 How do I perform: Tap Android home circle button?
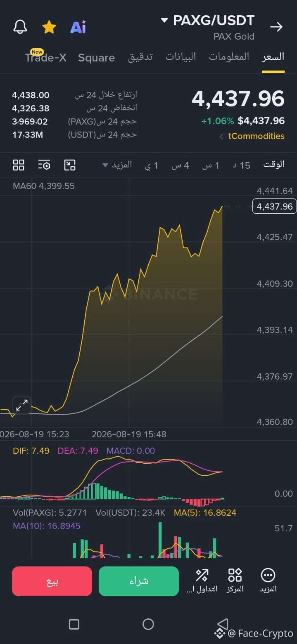coord(148,624)
